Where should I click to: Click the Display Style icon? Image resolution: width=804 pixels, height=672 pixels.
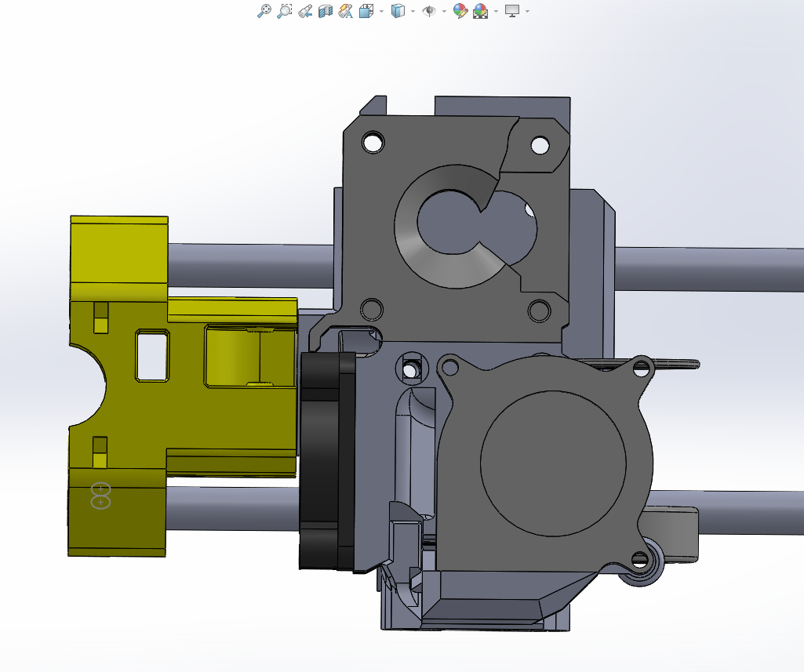tap(398, 11)
